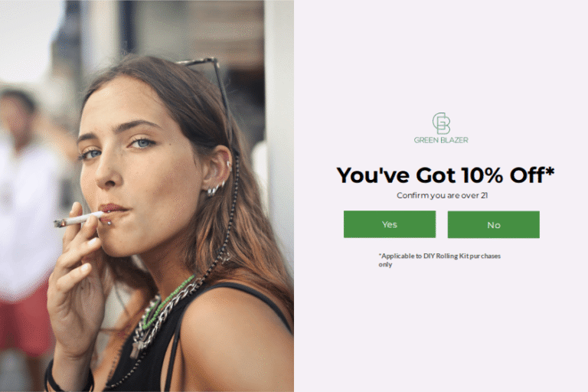Click the DIY Rolling Kit footnote text
588x392 pixels.
(439, 260)
